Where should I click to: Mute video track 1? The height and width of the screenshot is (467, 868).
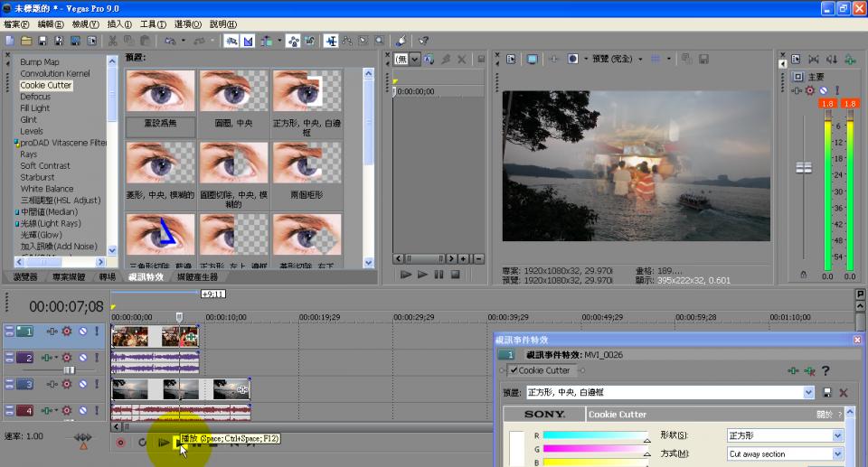point(81,332)
